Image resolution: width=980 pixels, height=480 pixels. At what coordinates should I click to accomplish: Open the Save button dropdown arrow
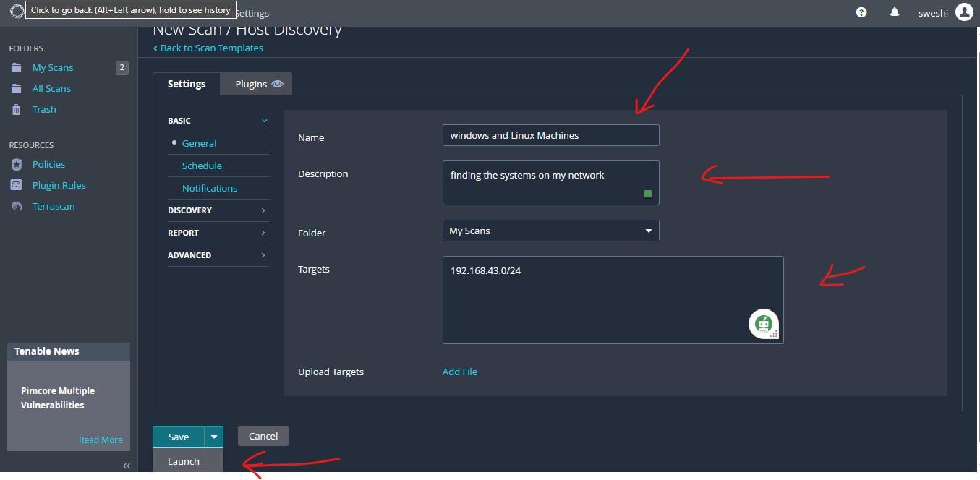click(x=213, y=436)
